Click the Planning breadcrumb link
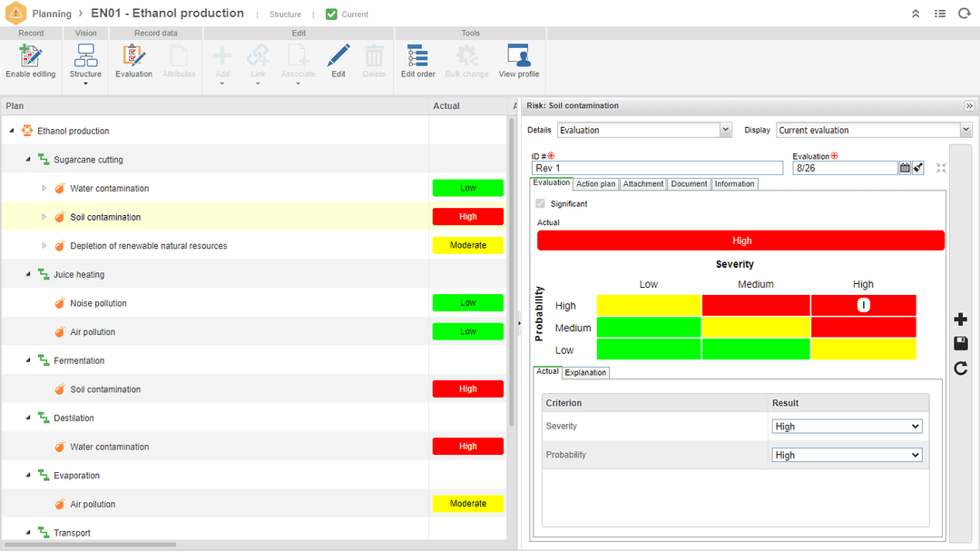The image size is (980, 551). [x=52, y=15]
